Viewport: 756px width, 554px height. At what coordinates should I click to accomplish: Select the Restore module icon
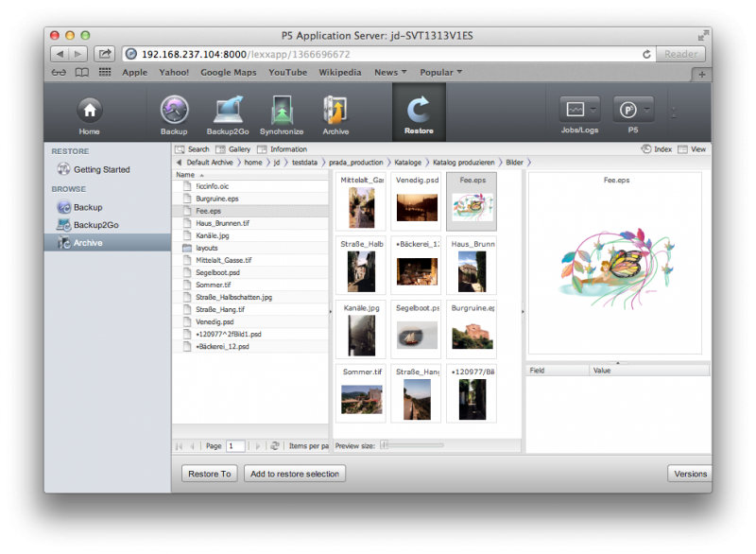[x=419, y=114]
